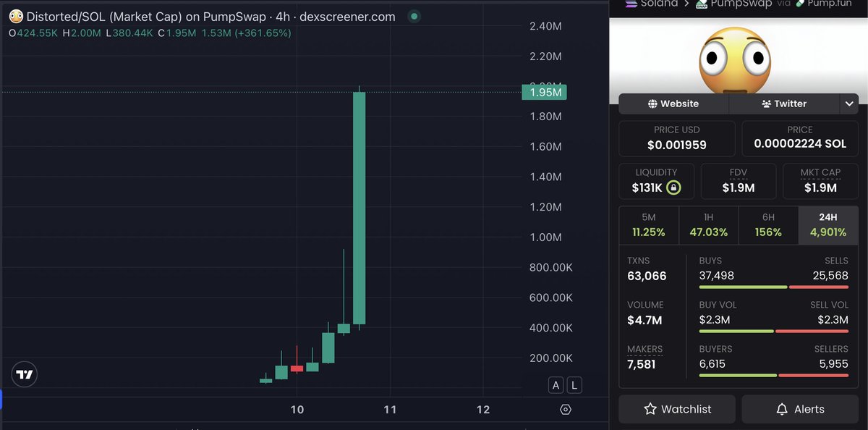Click the date label 10 on time axis
The width and height of the screenshot is (868, 430).
coord(297,410)
